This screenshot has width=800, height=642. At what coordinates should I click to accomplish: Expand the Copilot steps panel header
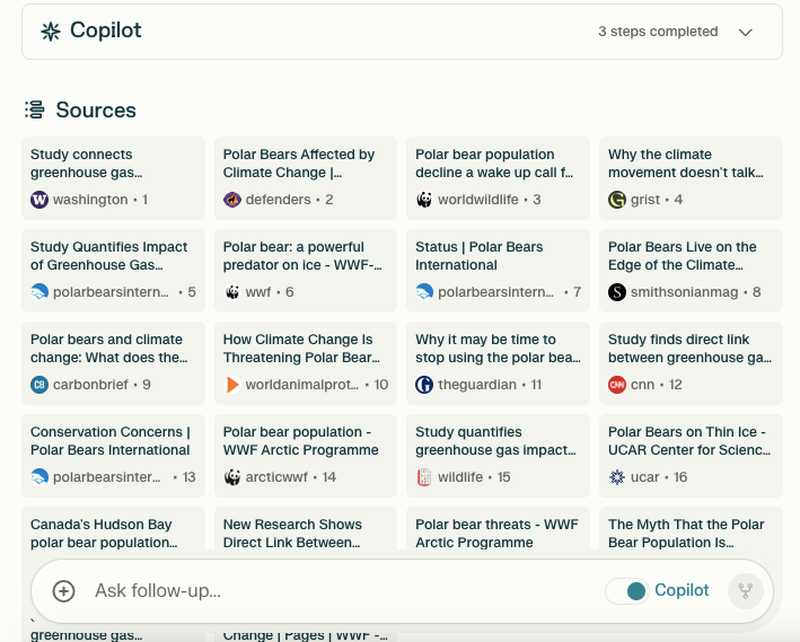[400, 32]
